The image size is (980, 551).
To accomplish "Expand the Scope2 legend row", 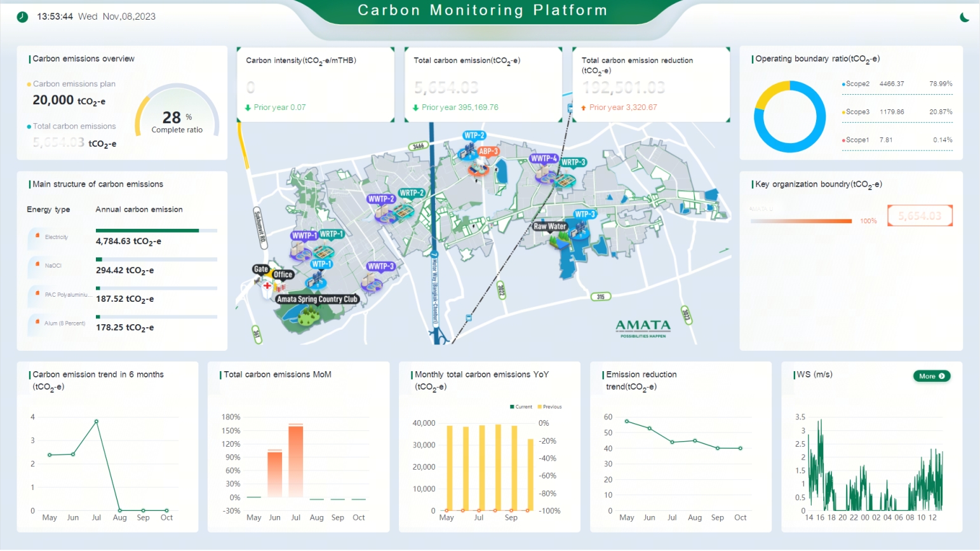I will click(x=857, y=84).
